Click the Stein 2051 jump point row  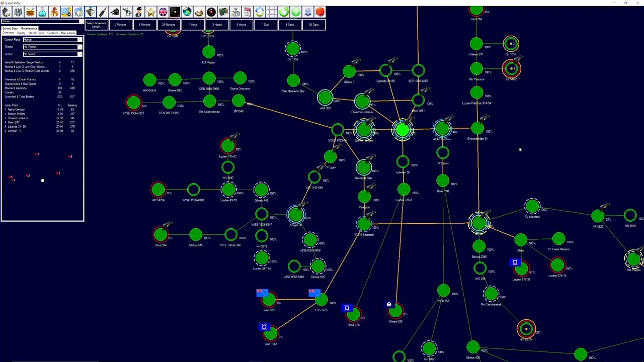(x=40, y=122)
